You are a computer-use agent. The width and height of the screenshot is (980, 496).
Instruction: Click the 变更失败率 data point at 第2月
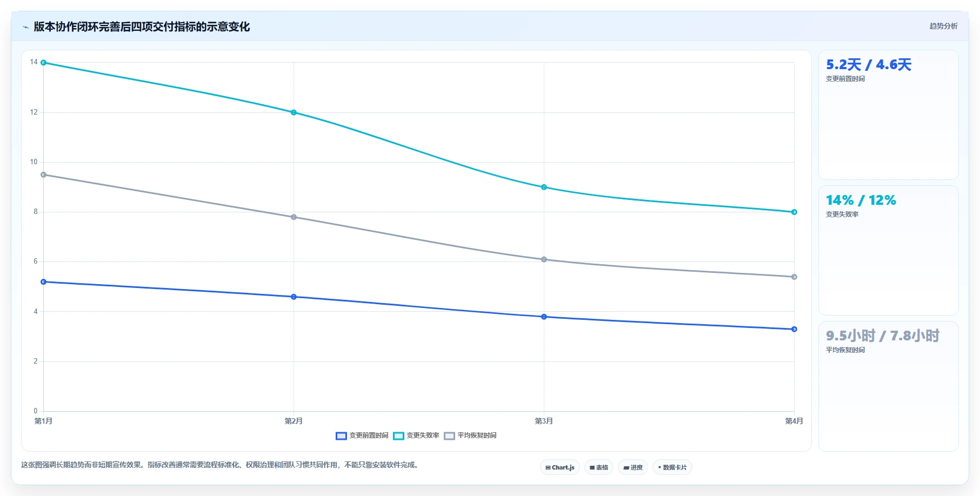pos(294,112)
